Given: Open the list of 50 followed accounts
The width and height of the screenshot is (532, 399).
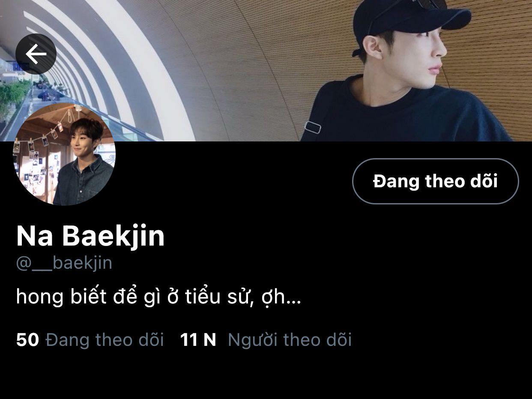Looking at the screenshot, I should tap(90, 340).
